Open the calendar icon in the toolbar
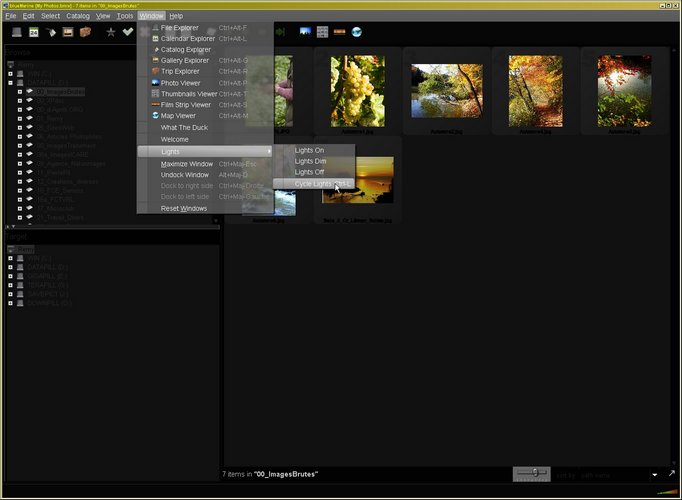This screenshot has height=500, width=682. 33,32
